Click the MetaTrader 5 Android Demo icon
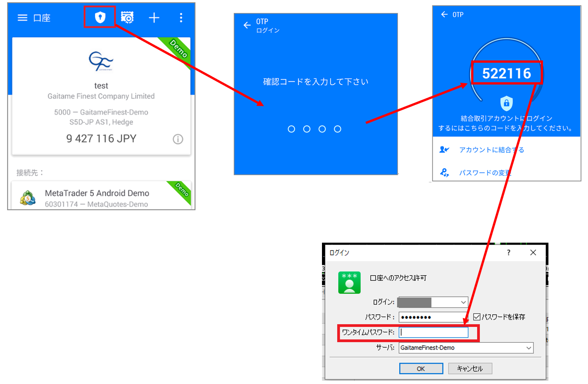The width and height of the screenshot is (588, 384). (x=28, y=198)
